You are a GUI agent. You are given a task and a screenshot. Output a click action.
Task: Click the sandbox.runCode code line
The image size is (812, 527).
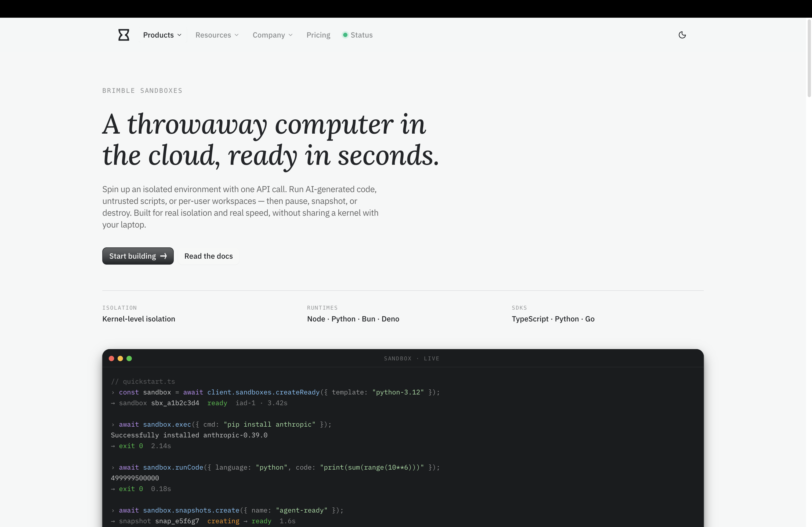(x=275, y=467)
